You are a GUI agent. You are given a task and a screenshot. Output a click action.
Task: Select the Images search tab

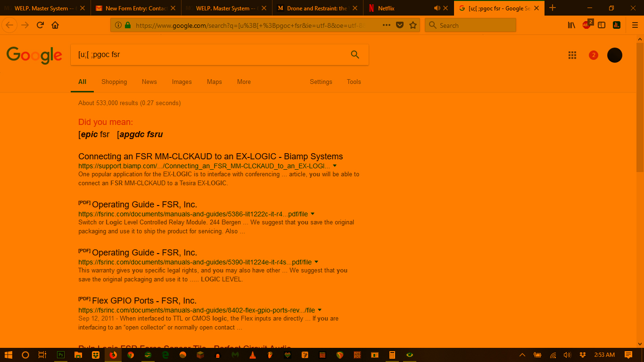pyautogui.click(x=182, y=82)
